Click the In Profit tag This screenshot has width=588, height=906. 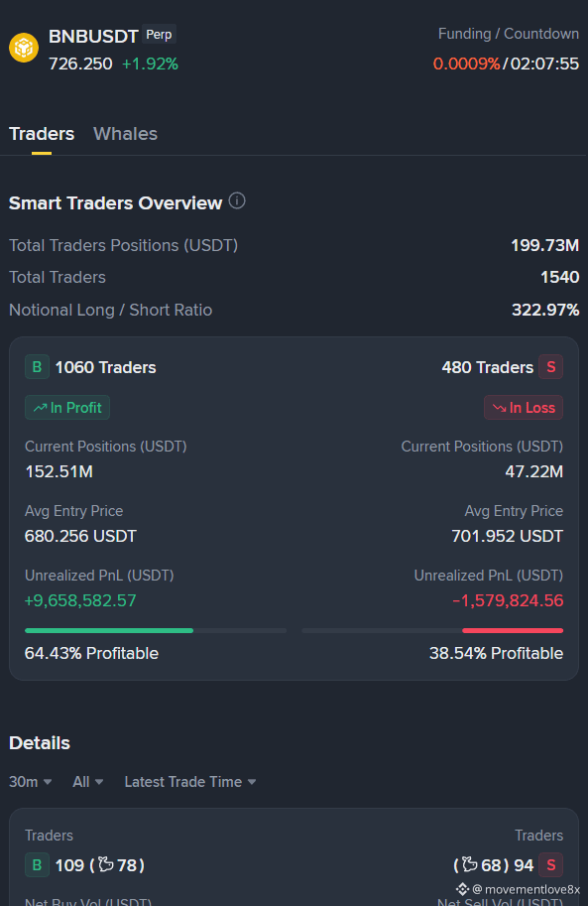67,408
